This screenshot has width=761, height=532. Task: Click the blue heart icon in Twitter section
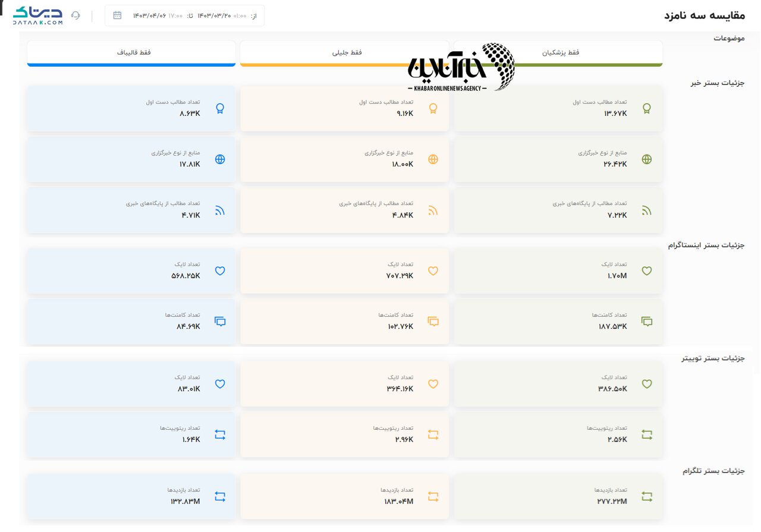pyautogui.click(x=220, y=384)
